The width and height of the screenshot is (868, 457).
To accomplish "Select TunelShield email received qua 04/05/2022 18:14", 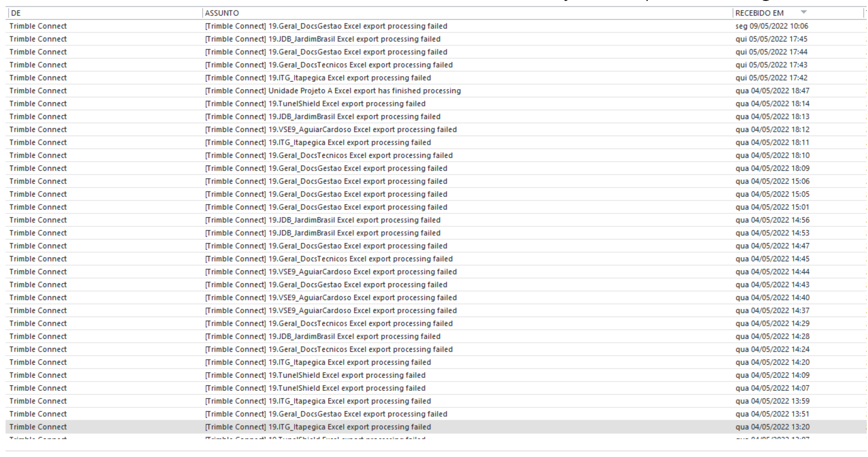I will (436, 104).
